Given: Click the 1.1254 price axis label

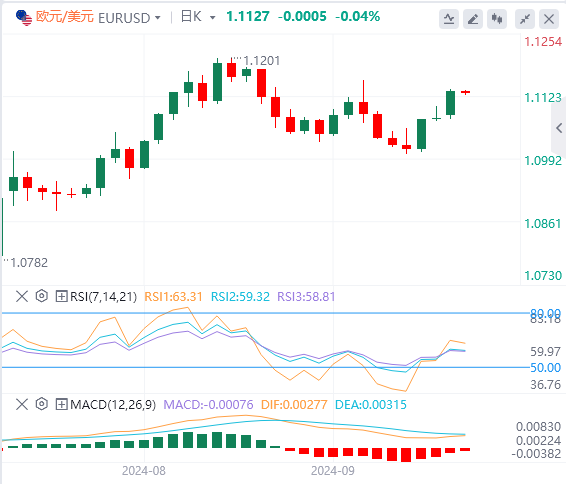Looking at the screenshot, I should tap(543, 42).
